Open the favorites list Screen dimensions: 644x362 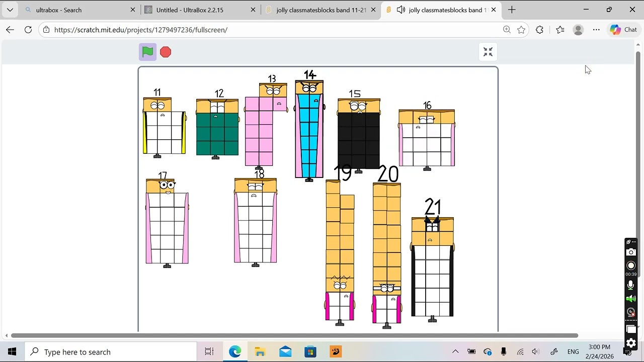[x=560, y=30]
